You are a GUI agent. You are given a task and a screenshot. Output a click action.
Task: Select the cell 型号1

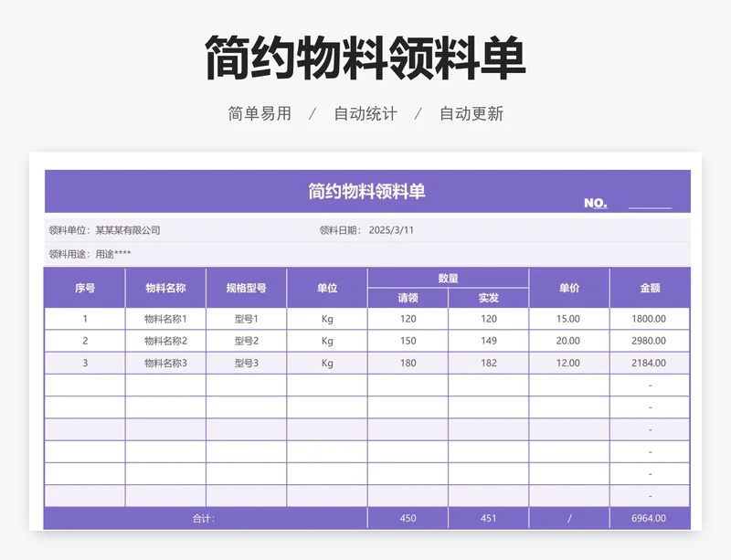(x=246, y=319)
